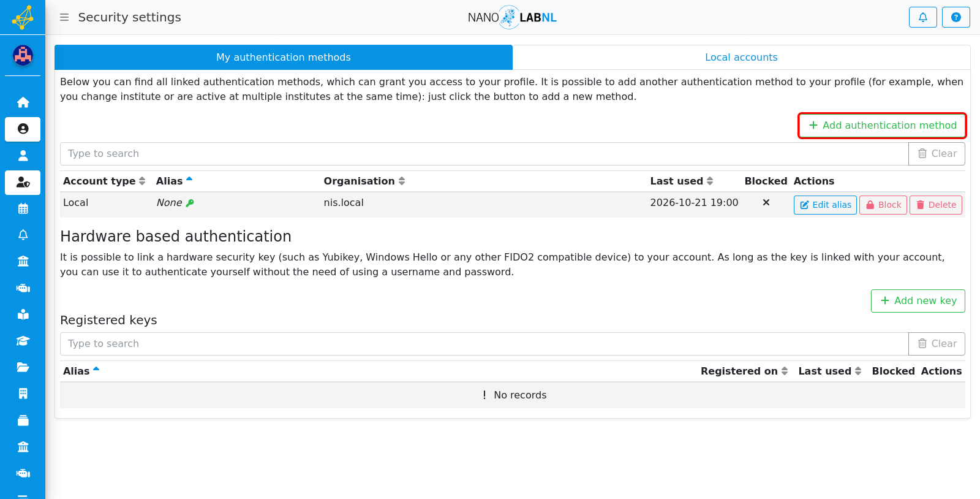Block the Local nis.local account
Image resolution: width=980 pixels, height=499 pixels.
pos(883,205)
